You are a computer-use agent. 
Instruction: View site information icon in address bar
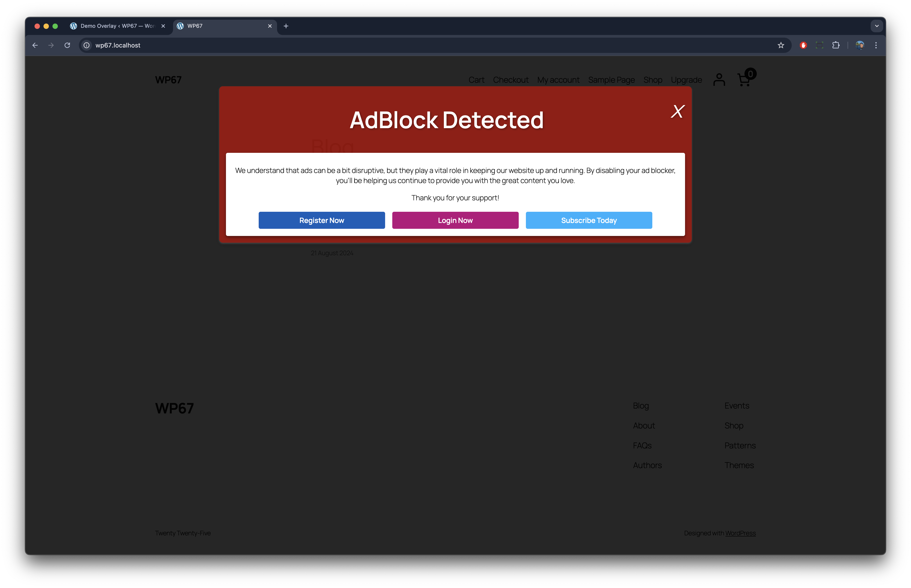(x=87, y=45)
